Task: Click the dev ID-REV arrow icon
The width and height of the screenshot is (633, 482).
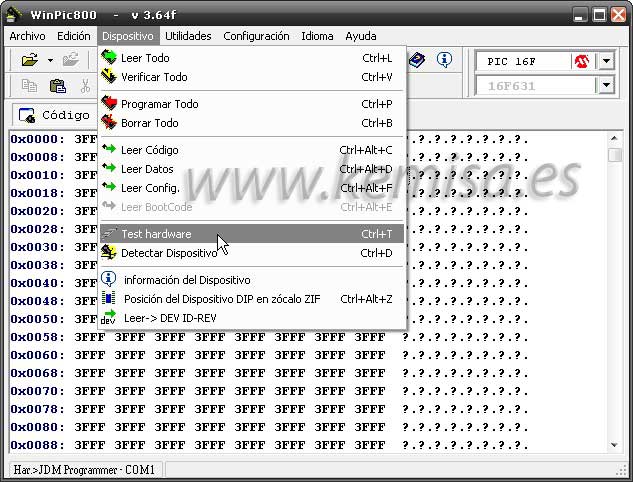Action: coord(108,317)
